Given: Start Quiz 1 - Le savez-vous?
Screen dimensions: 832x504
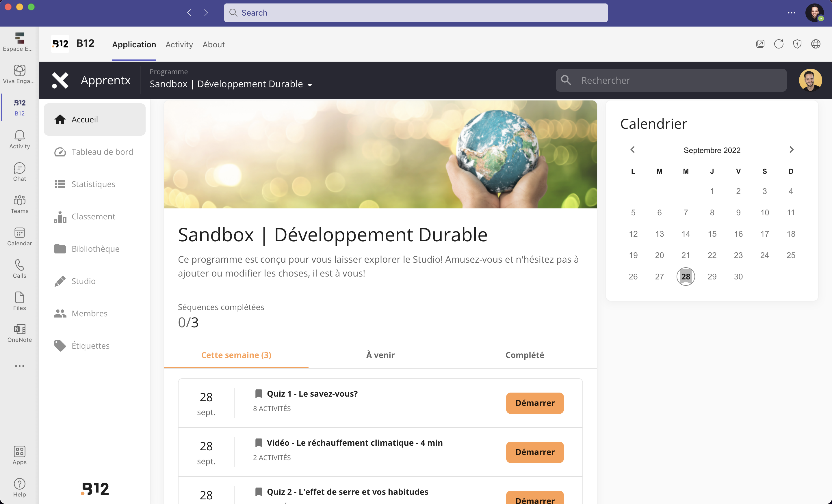Looking at the screenshot, I should point(535,403).
